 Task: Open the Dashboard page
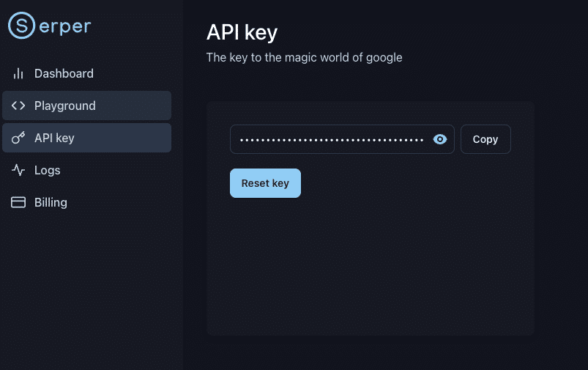pos(64,73)
